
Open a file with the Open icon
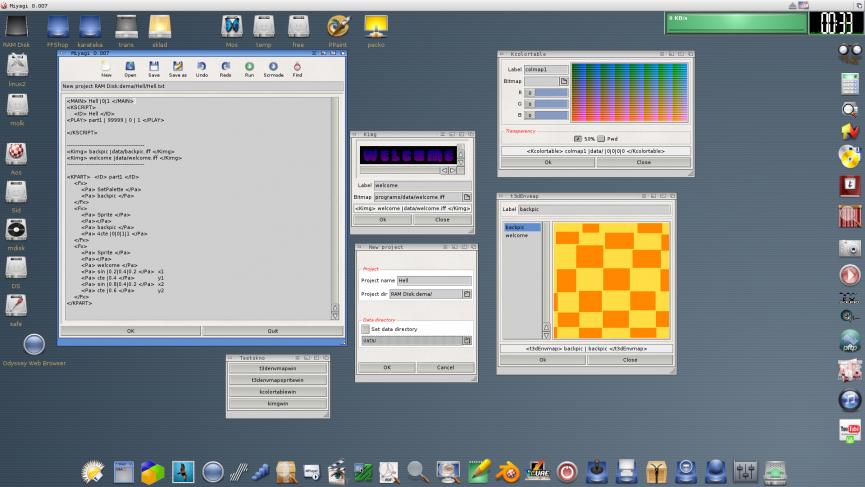click(130, 68)
